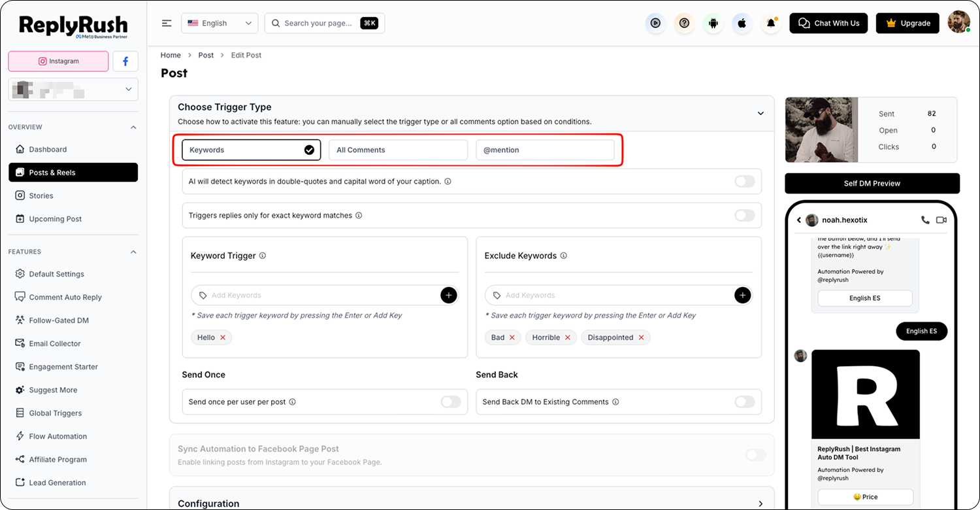Image resolution: width=980 pixels, height=510 pixels.
Task: Collapse the Overview sidebar section
Action: (133, 127)
